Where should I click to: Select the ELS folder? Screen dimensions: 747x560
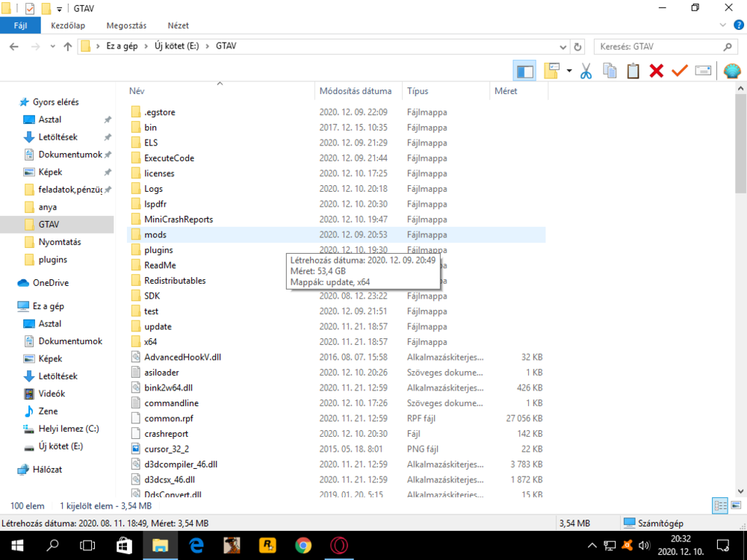[x=151, y=143]
